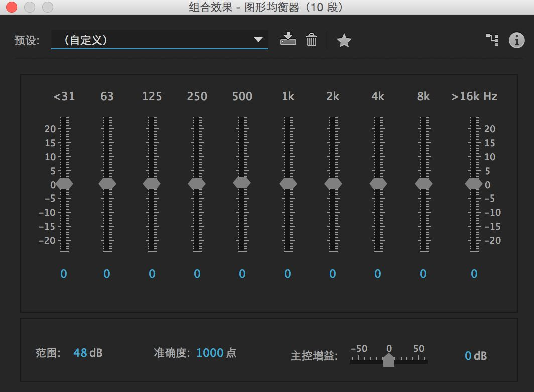Select the 2k band slider handle
Screen dimensions: 534x392
pos(333,184)
